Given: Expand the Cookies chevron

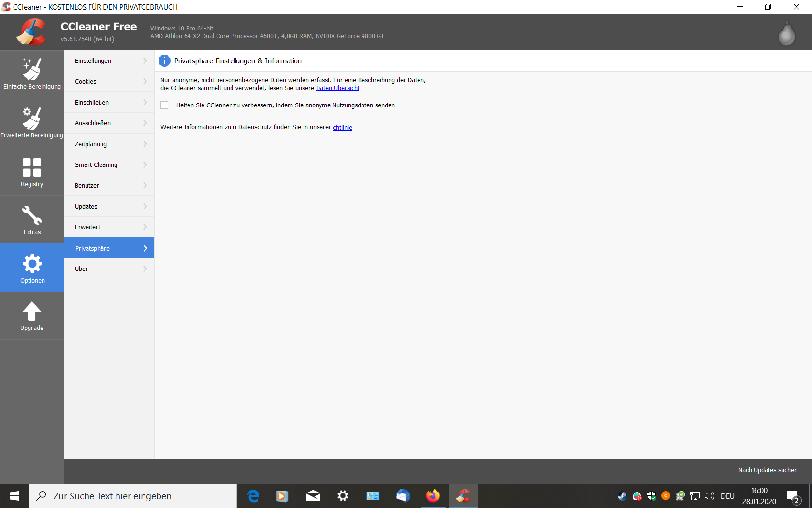Looking at the screenshot, I should click(x=145, y=81).
